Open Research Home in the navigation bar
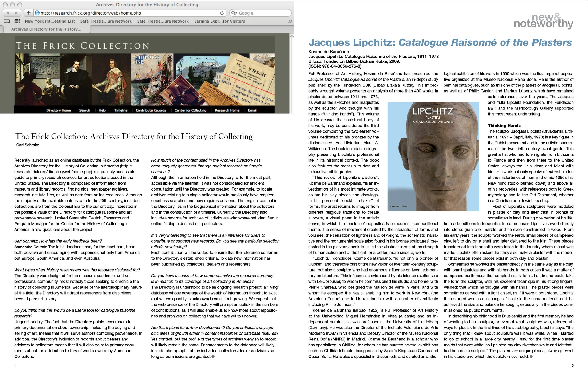 point(227,110)
